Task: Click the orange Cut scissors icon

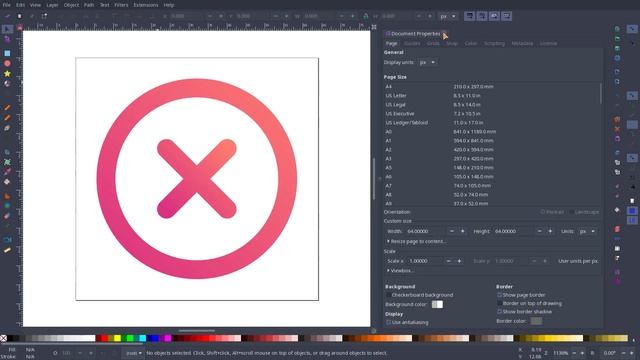Action: click(618, 129)
